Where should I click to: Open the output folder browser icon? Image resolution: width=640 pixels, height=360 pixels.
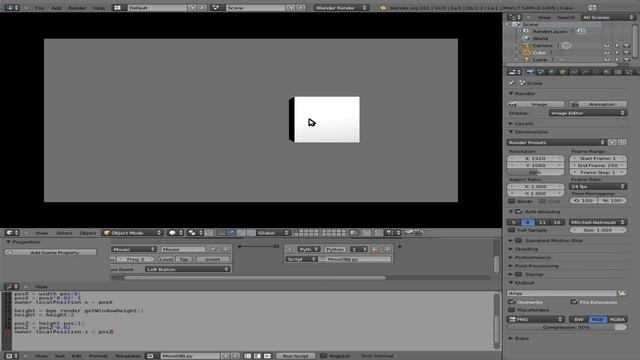pyautogui.click(x=622, y=293)
